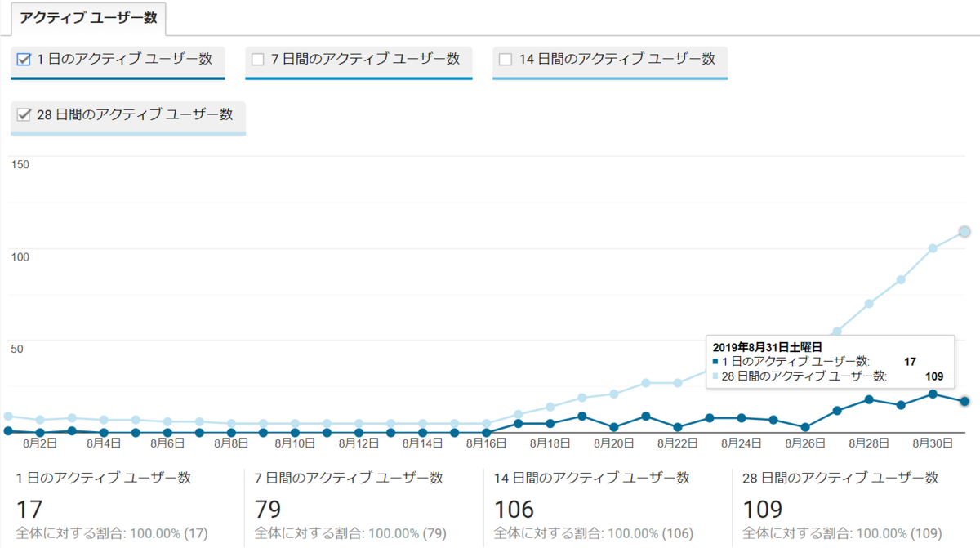Select the highlighted light blue point at 109

coord(964,231)
